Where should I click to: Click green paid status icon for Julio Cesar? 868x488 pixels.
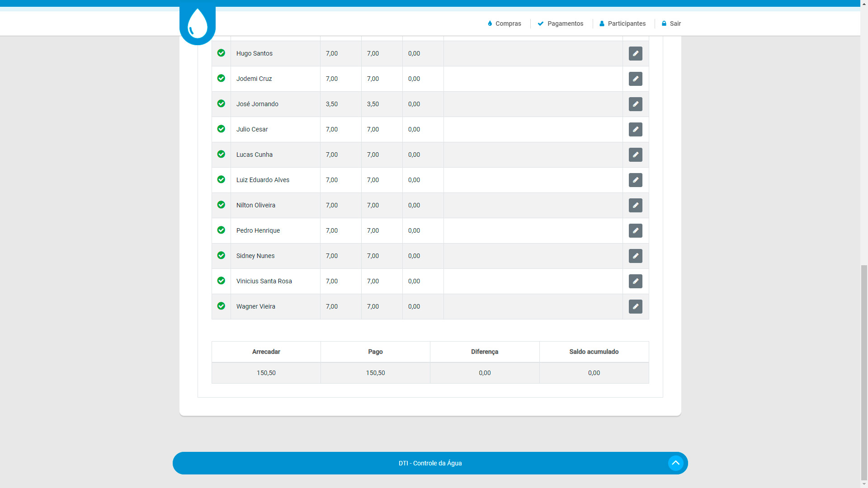tap(221, 129)
